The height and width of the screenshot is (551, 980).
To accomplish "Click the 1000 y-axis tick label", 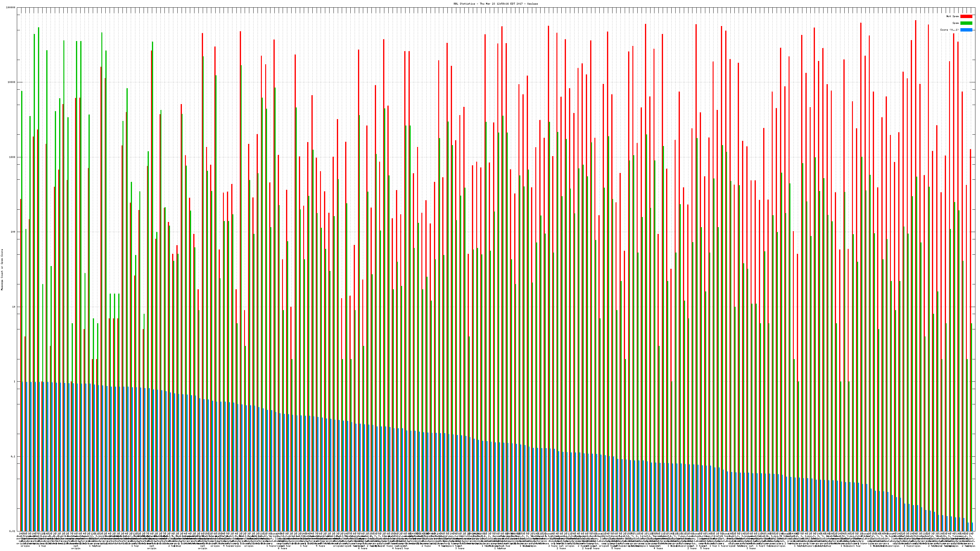I will 12,157.
